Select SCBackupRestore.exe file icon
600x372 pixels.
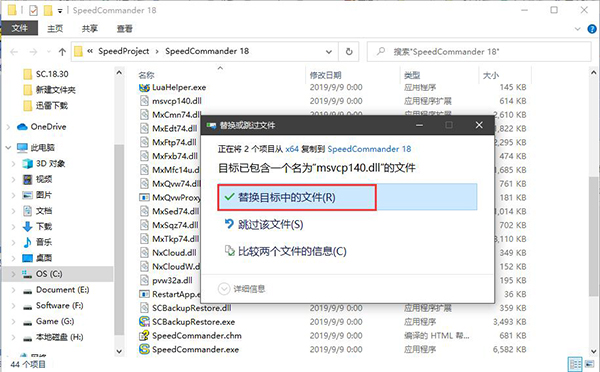(144, 321)
